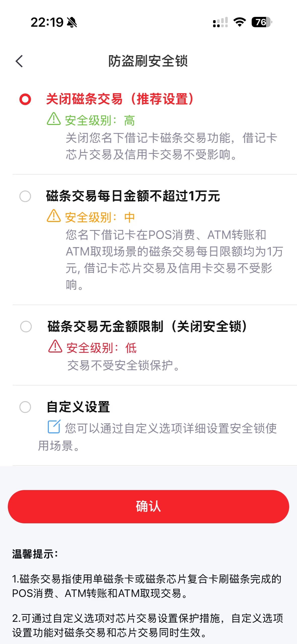
Task: Tap the 磁条交易无金额限制 option title
Action: click(x=147, y=327)
